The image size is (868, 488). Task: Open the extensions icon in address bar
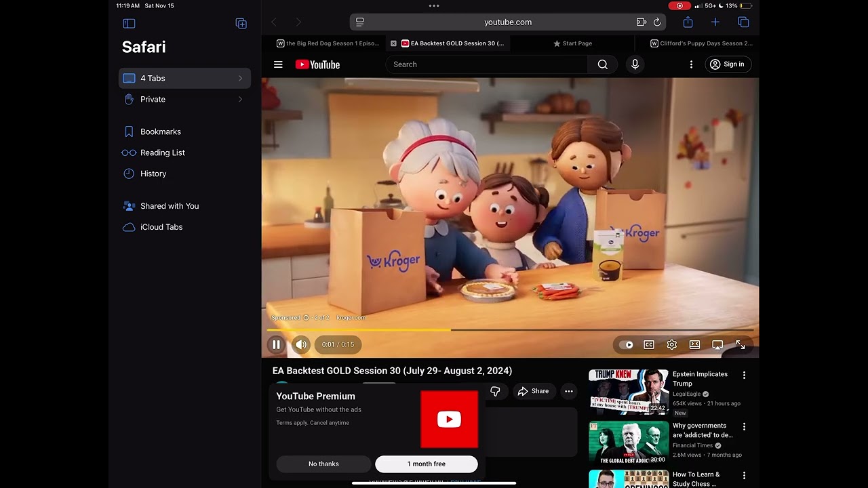point(642,22)
